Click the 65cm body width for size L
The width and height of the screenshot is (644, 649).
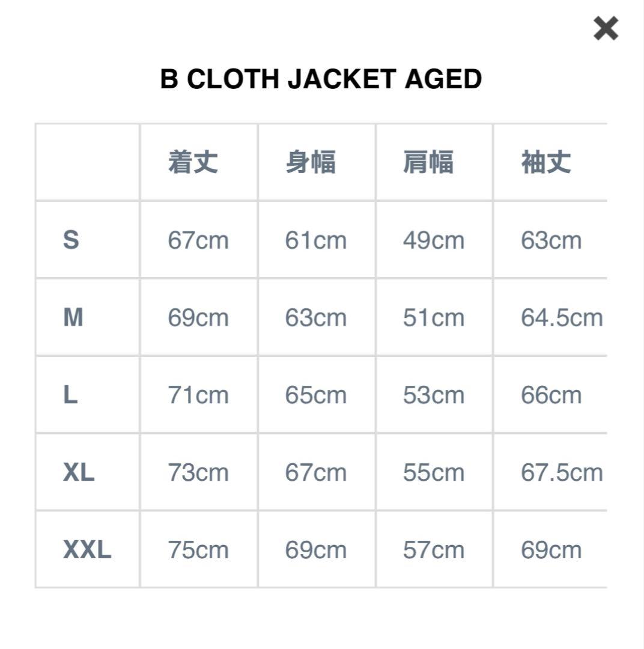315,395
